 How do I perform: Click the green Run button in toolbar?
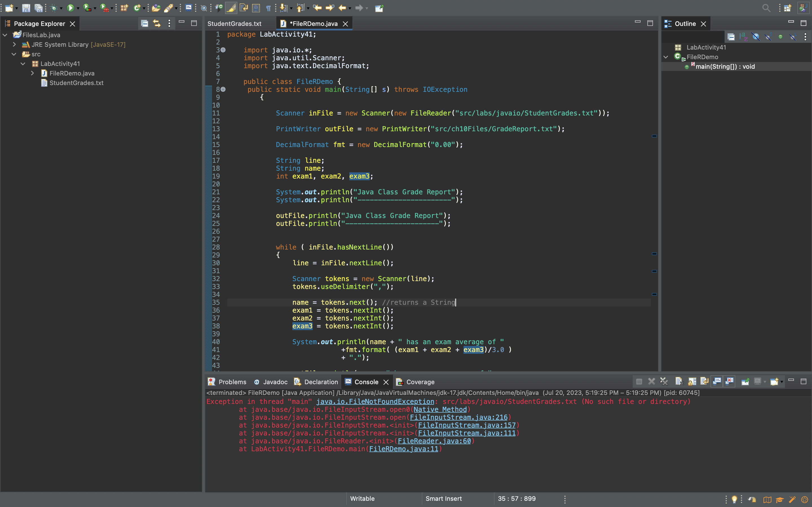70,8
